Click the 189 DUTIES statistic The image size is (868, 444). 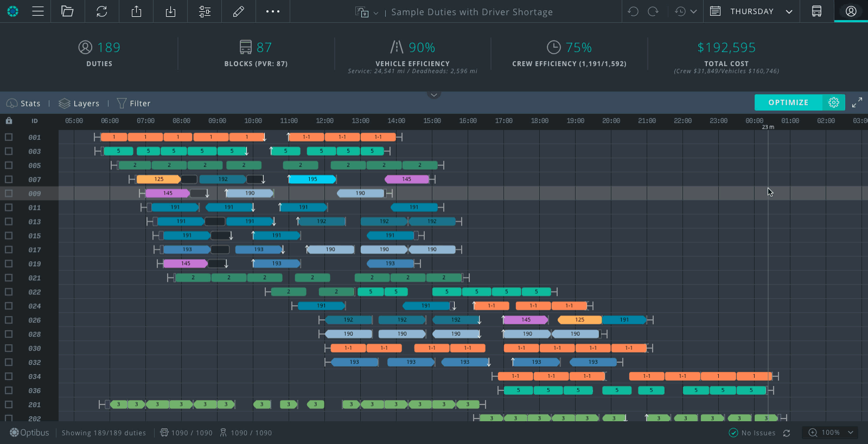(x=99, y=54)
